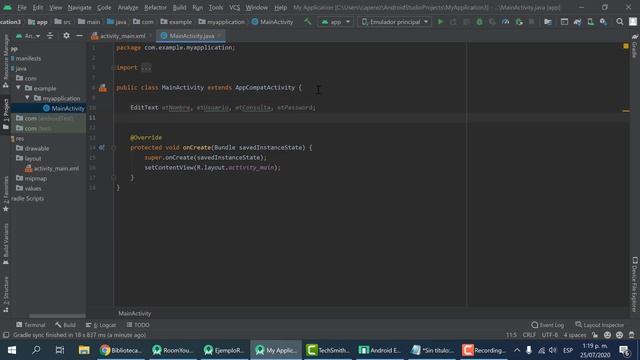Open the CRLF line separator selector

pos(529,335)
